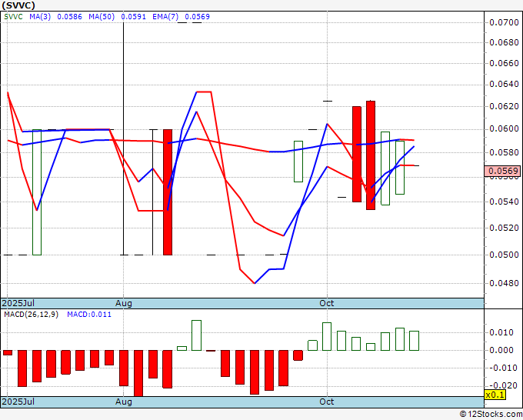Click the 0.0640 price axis label
523x420 pixels.
(x=504, y=85)
